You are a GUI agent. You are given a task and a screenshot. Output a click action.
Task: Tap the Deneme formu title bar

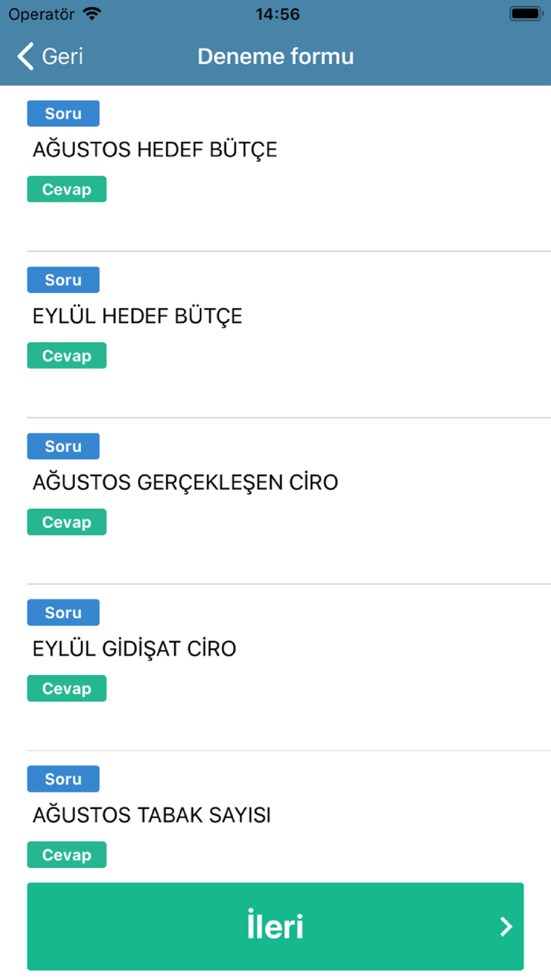[x=275, y=56]
